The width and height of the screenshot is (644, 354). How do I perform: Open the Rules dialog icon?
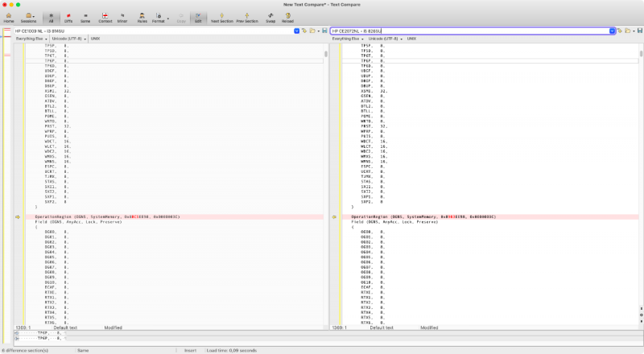(x=142, y=18)
